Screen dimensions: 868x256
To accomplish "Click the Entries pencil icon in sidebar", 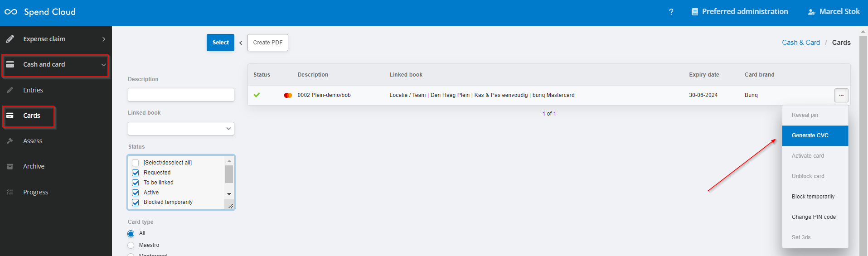I will point(10,90).
